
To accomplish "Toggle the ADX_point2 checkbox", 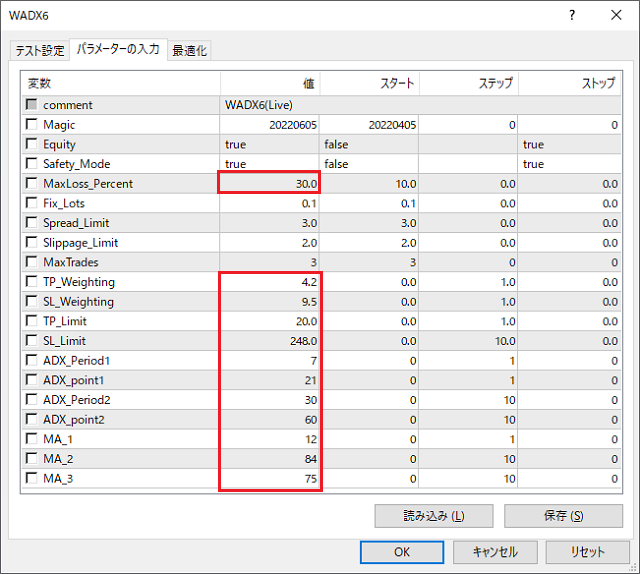I will [x=31, y=419].
